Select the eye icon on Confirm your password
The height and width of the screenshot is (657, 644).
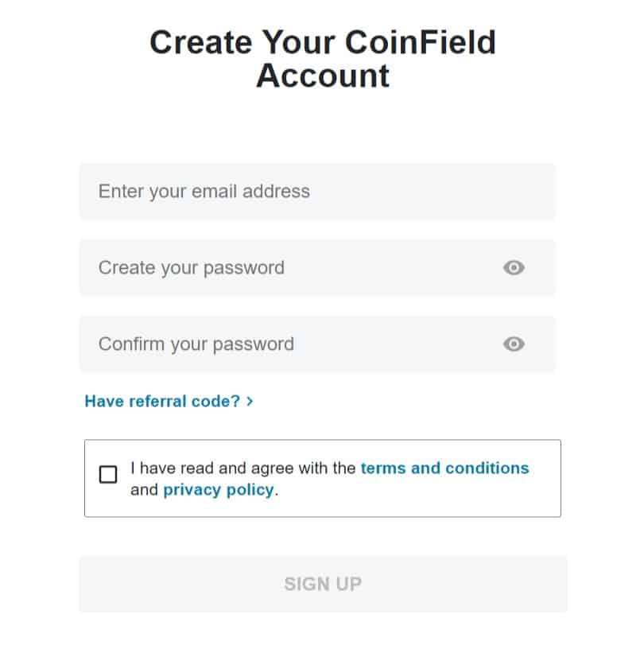[x=514, y=344]
